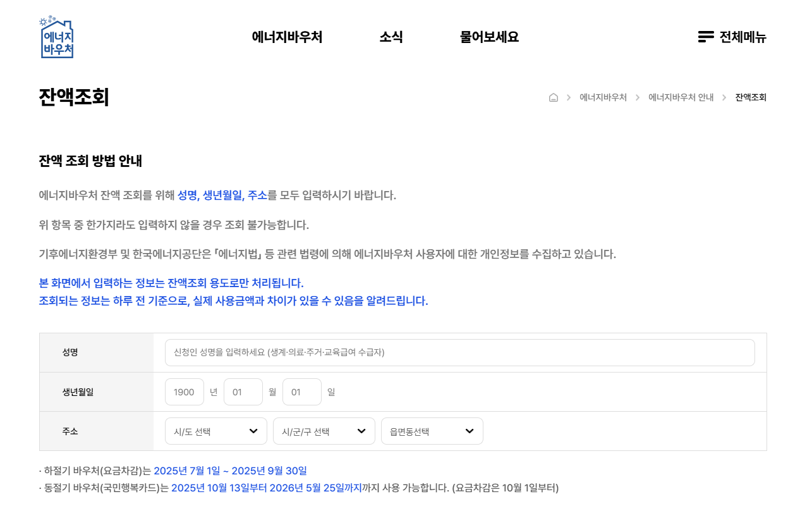Select the 1900 year input box
Viewport: 812px width, 506px height.
click(x=184, y=392)
